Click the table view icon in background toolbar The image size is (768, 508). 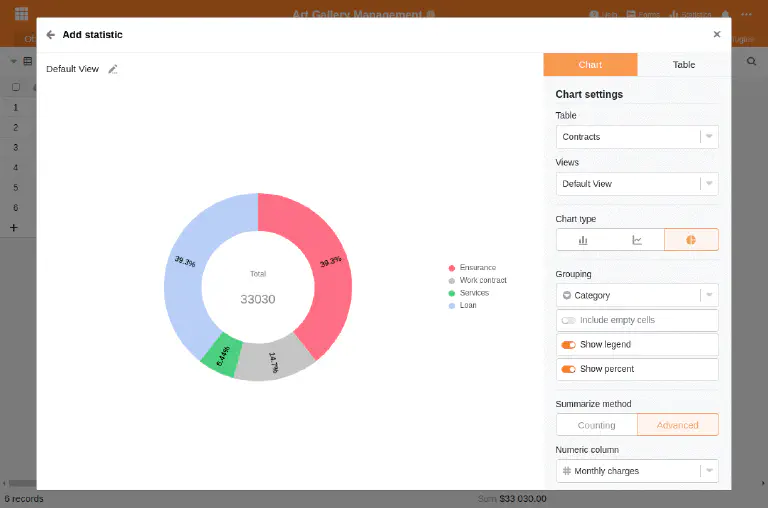click(x=27, y=61)
